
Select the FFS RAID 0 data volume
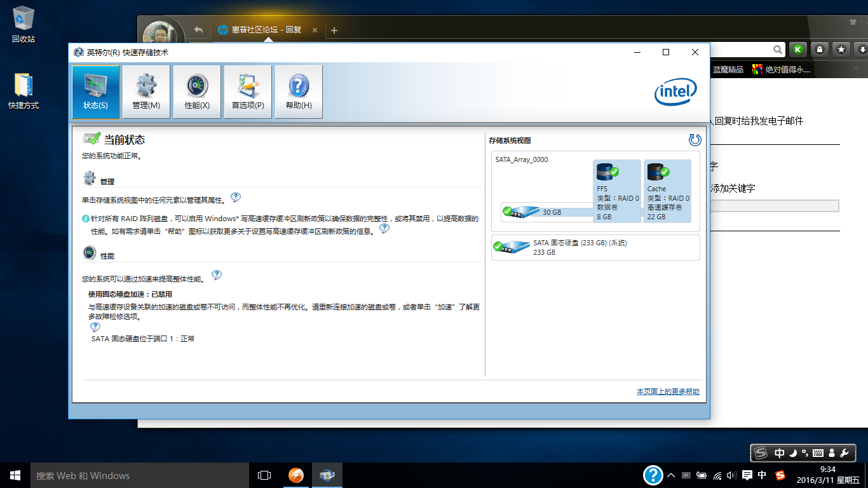click(616, 191)
